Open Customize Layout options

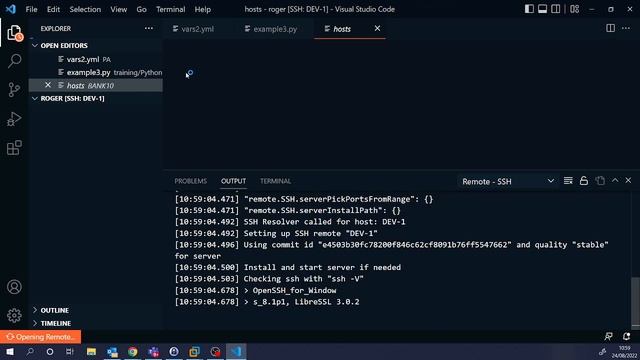575,9
